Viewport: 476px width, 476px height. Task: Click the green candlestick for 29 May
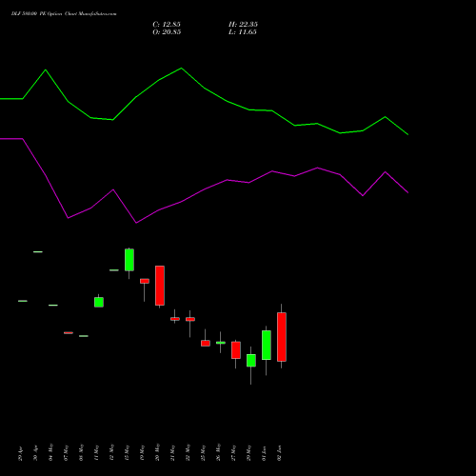[251, 361]
